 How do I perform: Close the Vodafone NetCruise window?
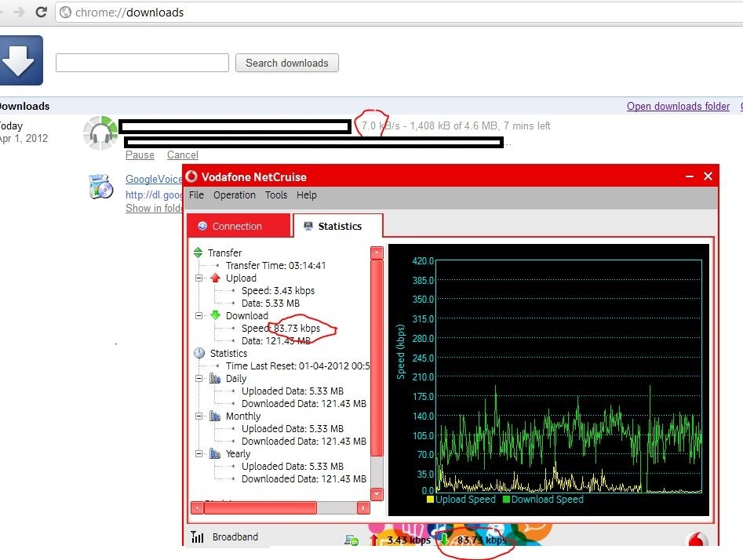click(708, 176)
